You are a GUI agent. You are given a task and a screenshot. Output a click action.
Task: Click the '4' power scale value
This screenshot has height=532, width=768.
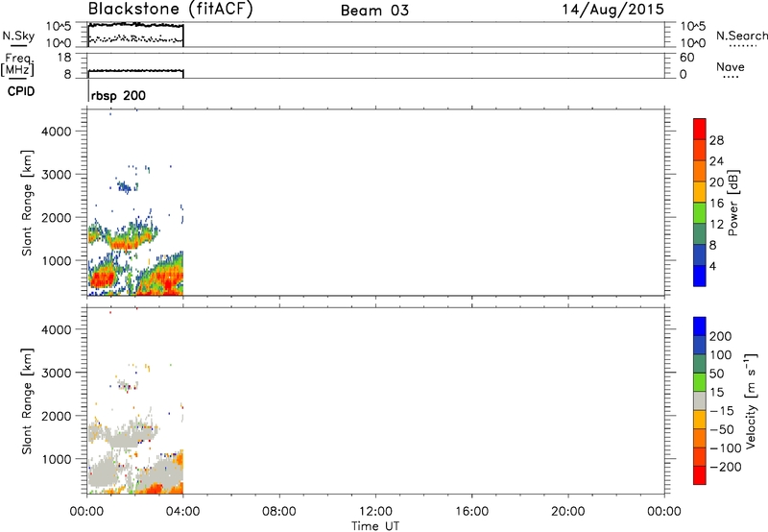tap(712, 266)
